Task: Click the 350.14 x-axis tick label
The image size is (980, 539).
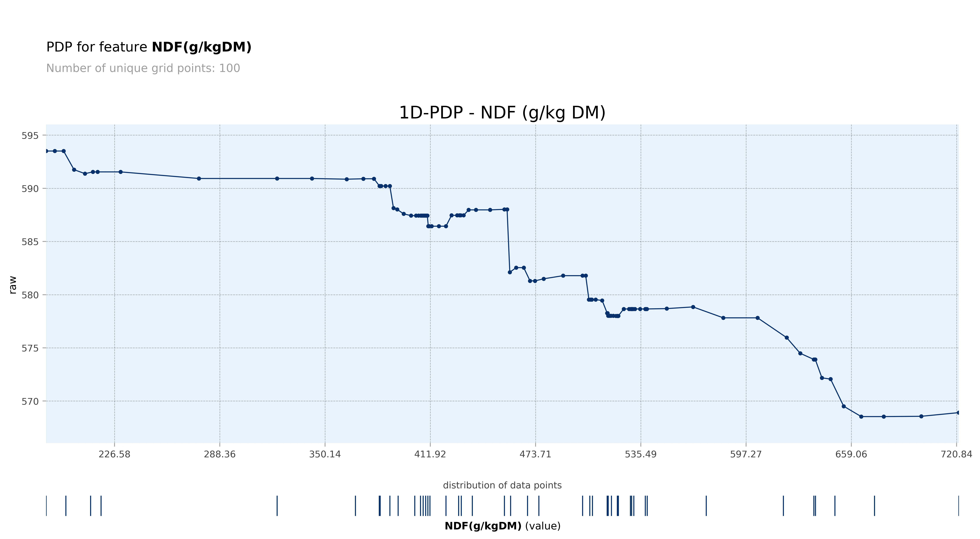Action: pos(325,454)
